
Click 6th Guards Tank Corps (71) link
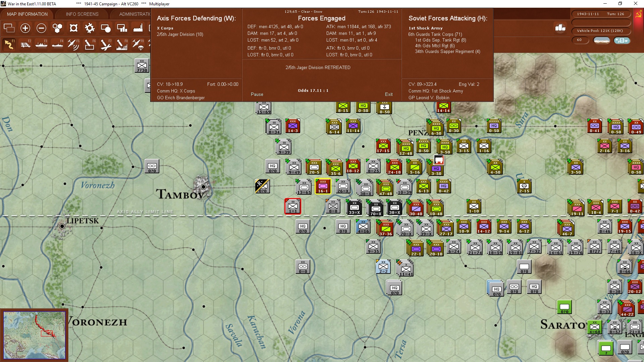click(x=435, y=35)
